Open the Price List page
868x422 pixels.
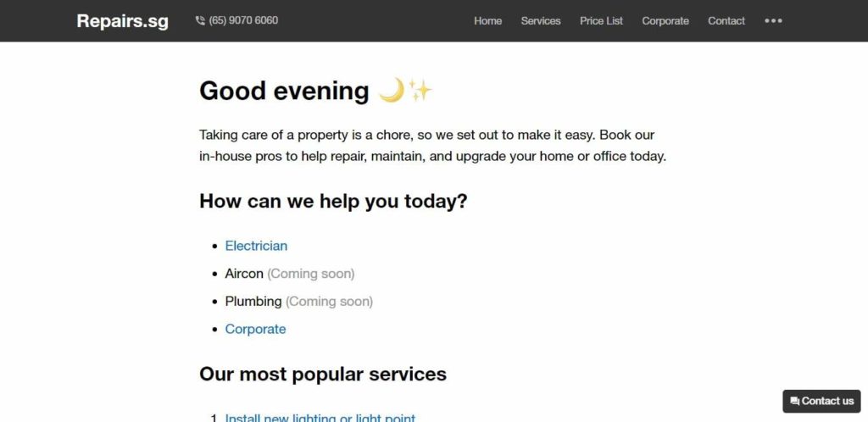pos(601,21)
